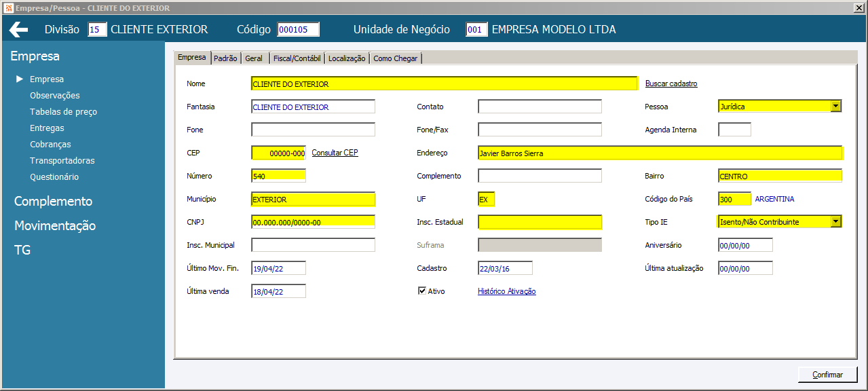Screen dimensions: 868x391
Task: Click the Código field in header
Action: pyautogui.click(x=298, y=30)
